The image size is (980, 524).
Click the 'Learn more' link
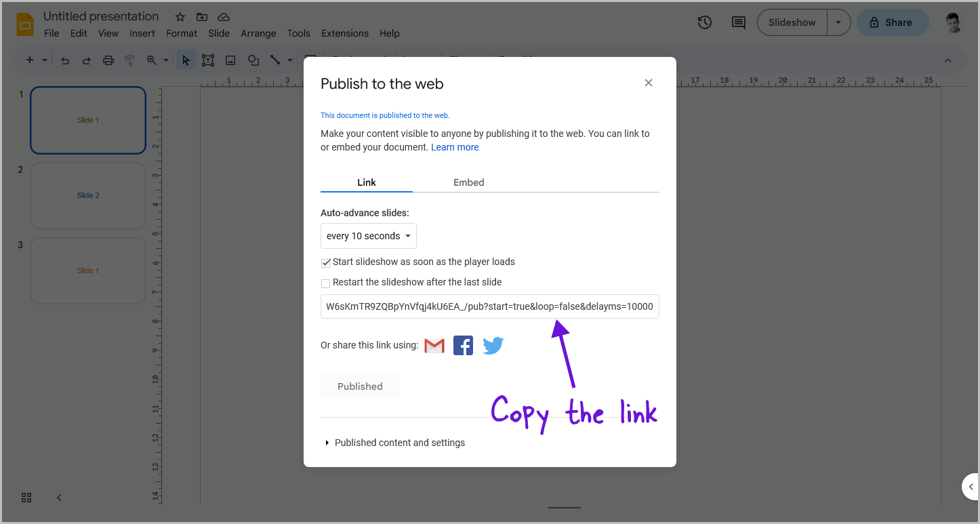[x=455, y=147]
